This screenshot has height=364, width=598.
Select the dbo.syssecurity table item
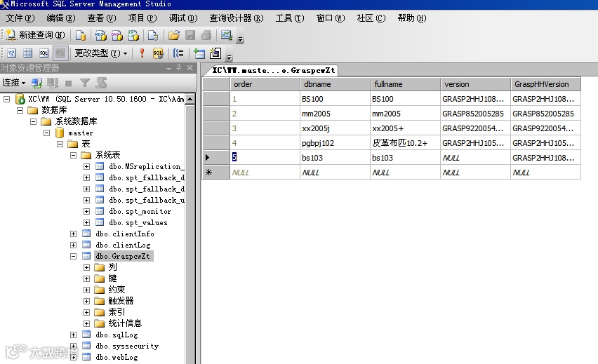click(x=127, y=346)
